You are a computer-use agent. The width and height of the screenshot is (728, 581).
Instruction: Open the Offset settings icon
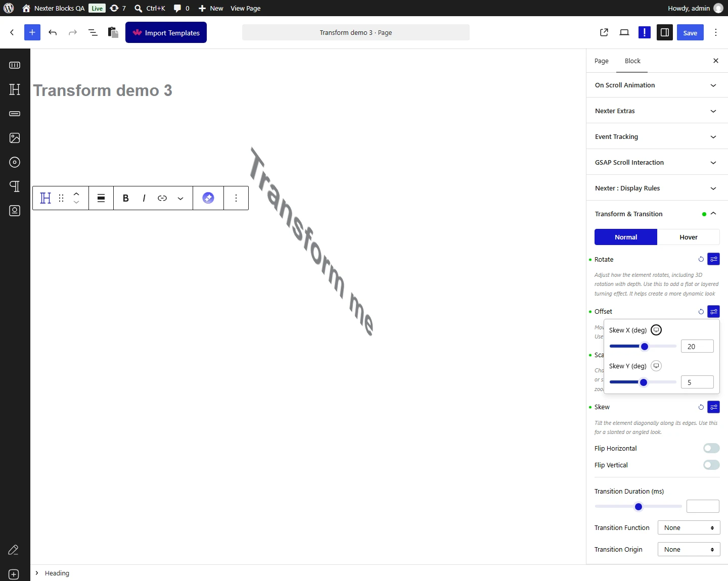[x=713, y=312]
